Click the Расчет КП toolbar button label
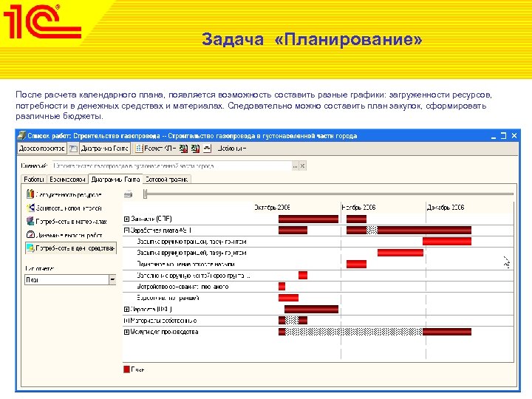This screenshot has height=399, width=532. tap(160, 149)
